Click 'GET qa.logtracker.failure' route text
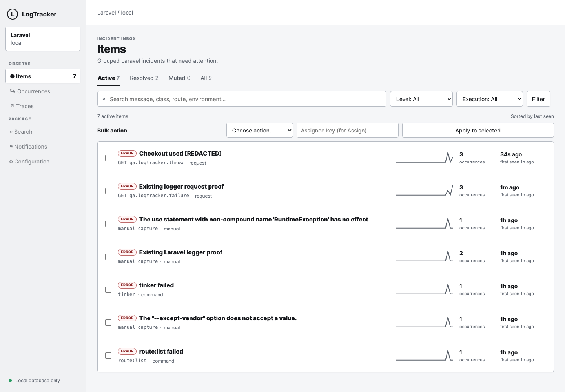The width and height of the screenshot is (565, 392). click(153, 196)
